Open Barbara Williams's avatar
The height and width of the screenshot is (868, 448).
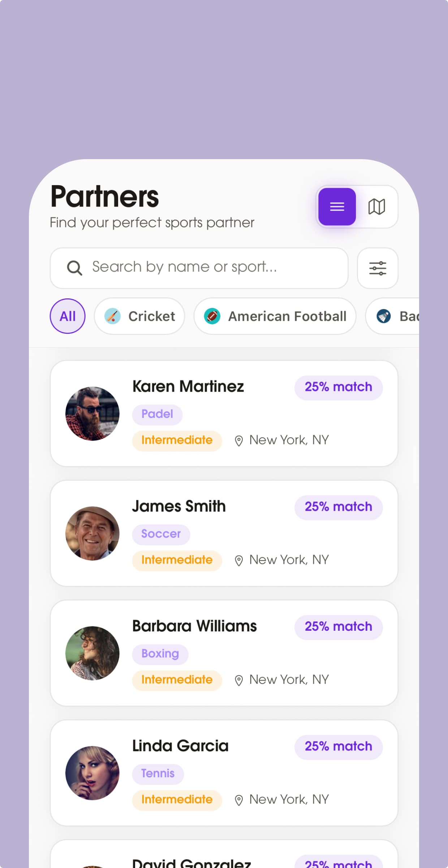tap(92, 653)
